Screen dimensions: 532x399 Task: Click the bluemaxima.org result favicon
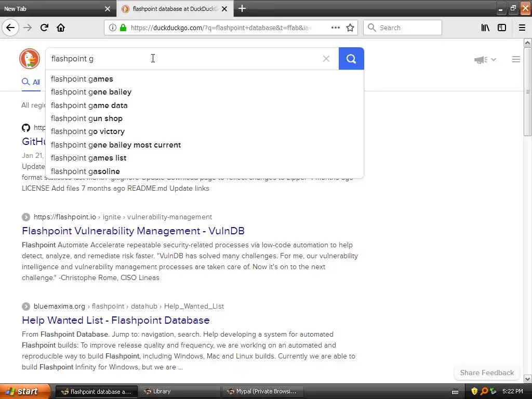(x=26, y=307)
